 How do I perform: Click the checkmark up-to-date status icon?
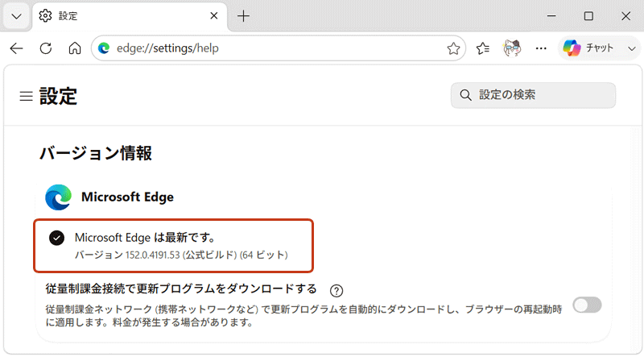[56, 238]
